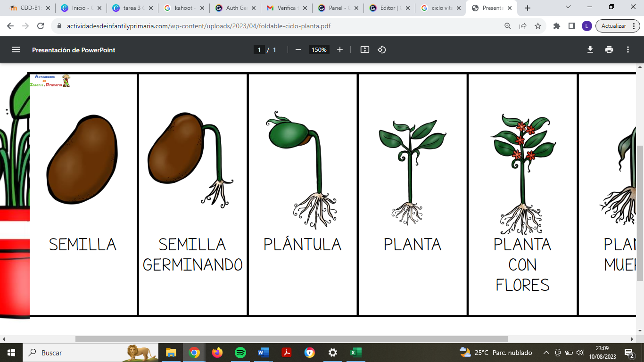Open the volume slider from the system tray

click(x=580, y=353)
